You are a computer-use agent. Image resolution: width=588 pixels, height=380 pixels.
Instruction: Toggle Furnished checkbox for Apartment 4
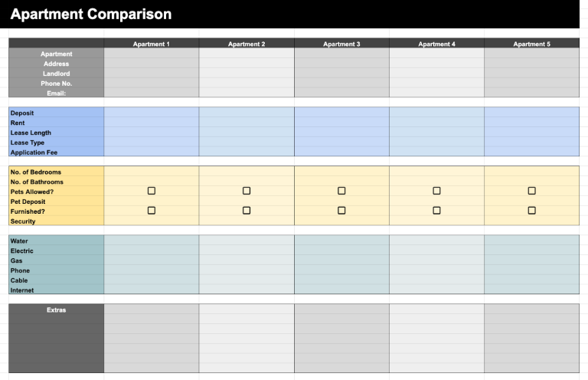[x=436, y=210]
